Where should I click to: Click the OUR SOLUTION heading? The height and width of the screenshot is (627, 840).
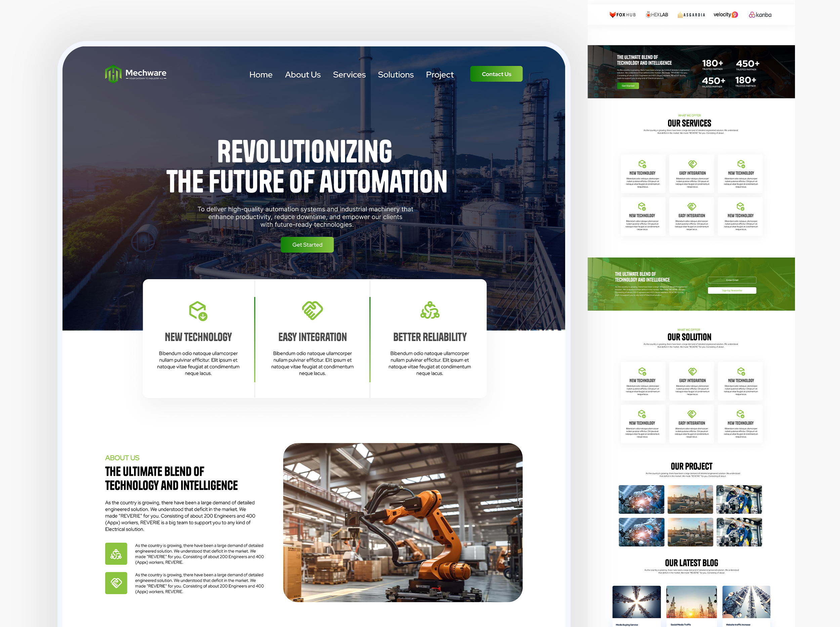tap(689, 337)
